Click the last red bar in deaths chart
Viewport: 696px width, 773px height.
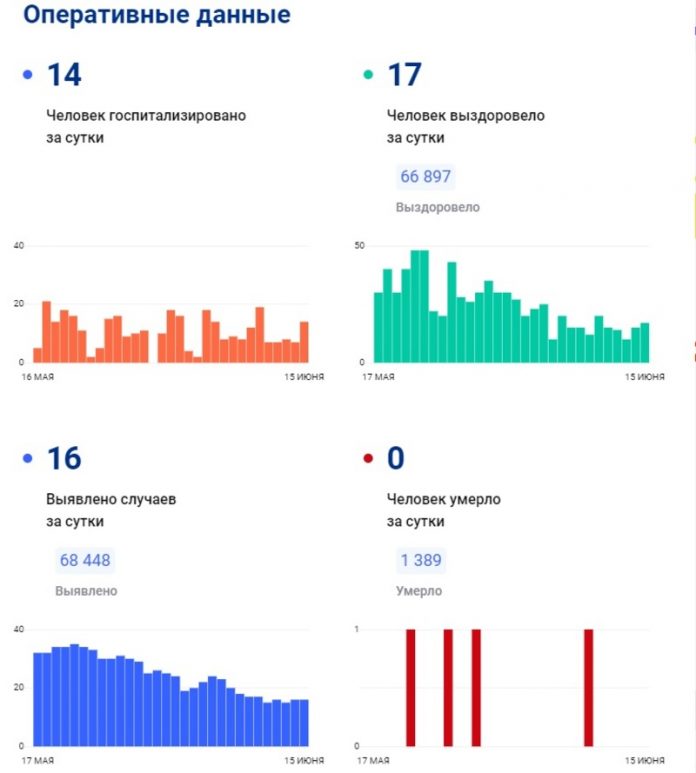(589, 688)
